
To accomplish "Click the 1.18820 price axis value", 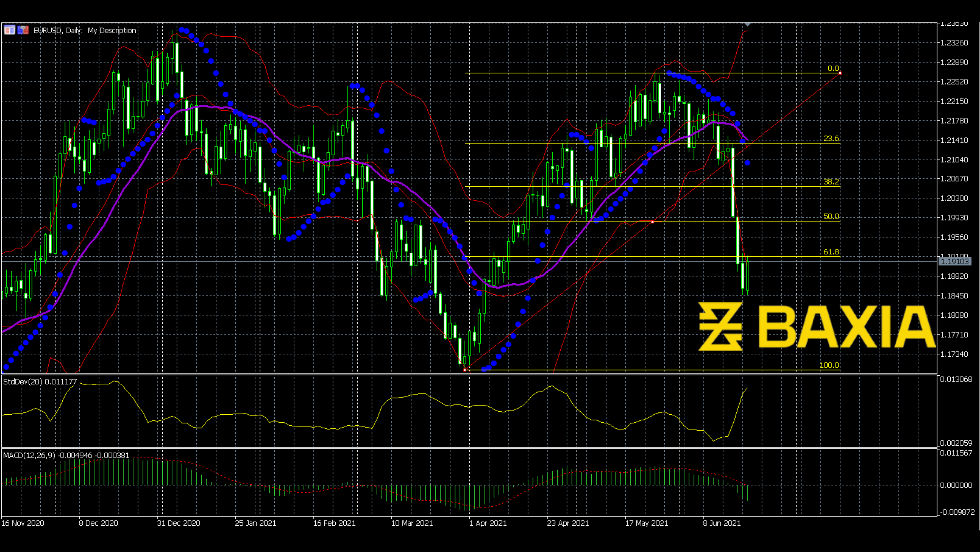I will point(954,276).
